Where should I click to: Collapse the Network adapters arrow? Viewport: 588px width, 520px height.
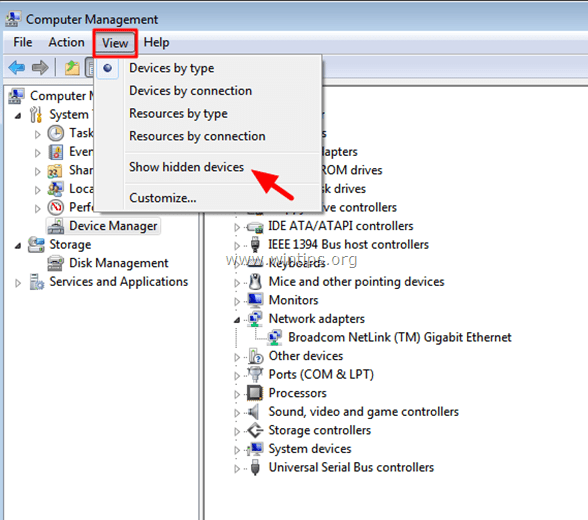(237, 320)
